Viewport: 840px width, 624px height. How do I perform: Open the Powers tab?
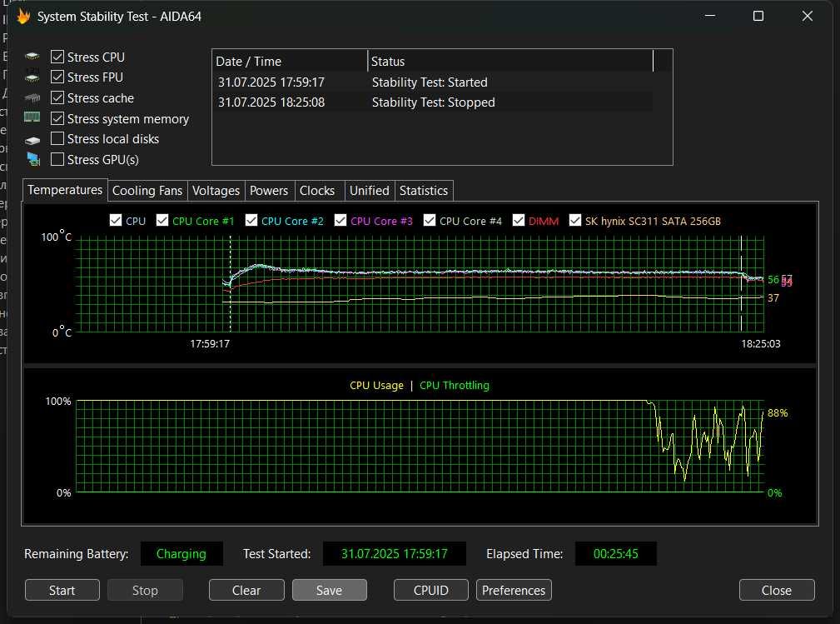coord(269,191)
